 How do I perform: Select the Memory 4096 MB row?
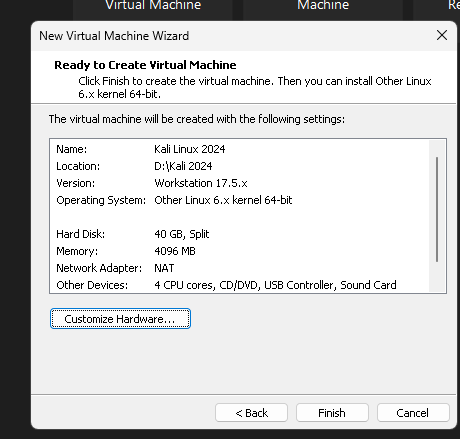pyautogui.click(x=239, y=251)
